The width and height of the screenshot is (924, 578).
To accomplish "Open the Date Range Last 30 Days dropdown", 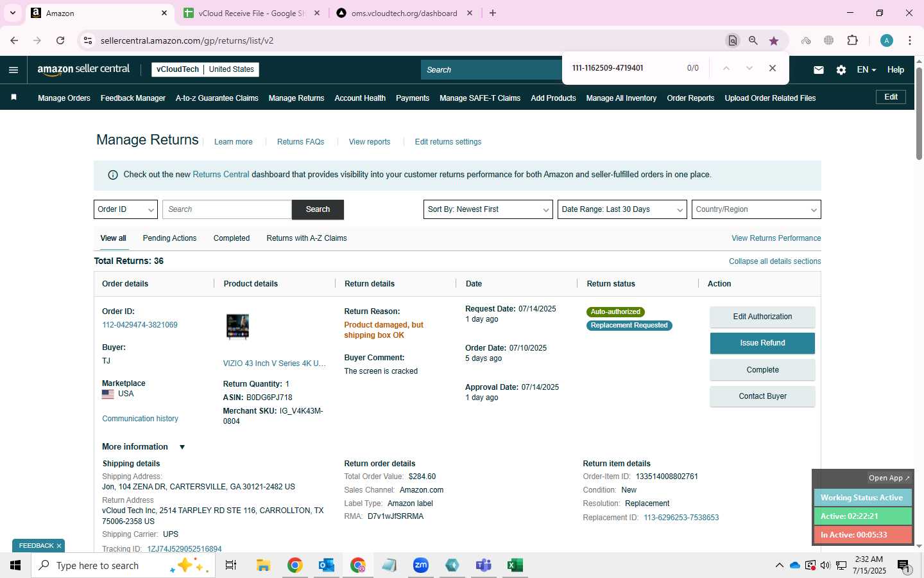I will (x=622, y=209).
